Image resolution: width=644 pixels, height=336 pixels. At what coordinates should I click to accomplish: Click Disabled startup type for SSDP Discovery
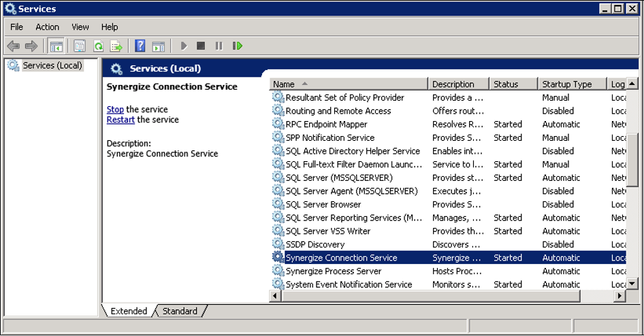pos(558,244)
